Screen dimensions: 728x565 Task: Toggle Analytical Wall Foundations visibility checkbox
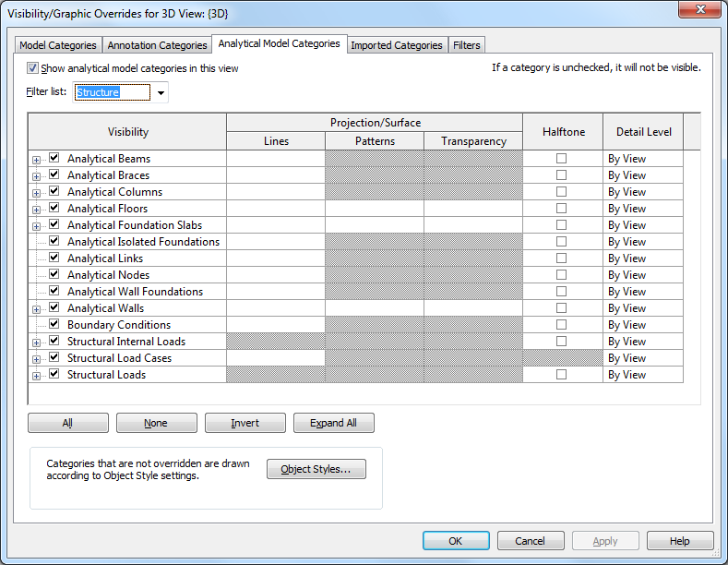(x=54, y=291)
